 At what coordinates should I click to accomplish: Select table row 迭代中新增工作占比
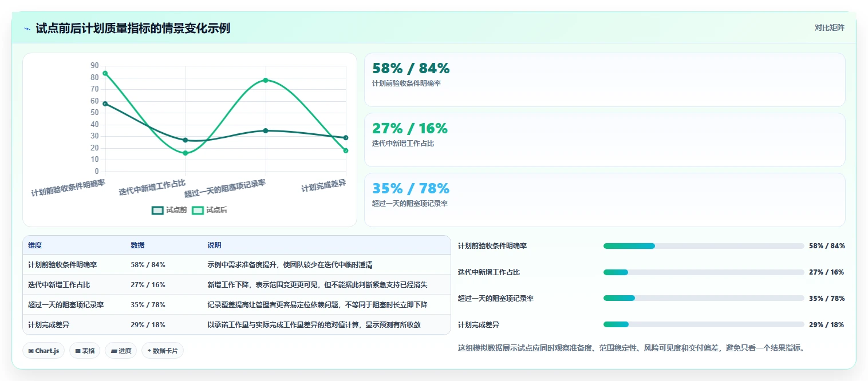[x=236, y=285]
